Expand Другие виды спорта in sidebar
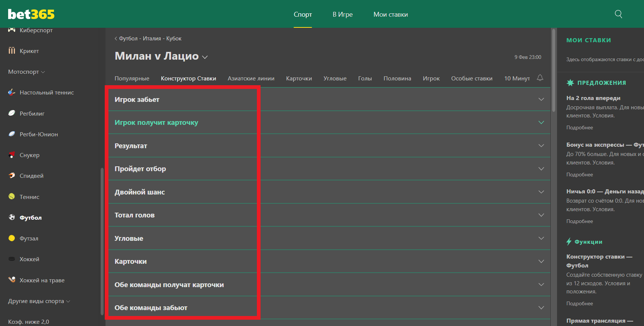The height and width of the screenshot is (326, 644). tap(39, 301)
